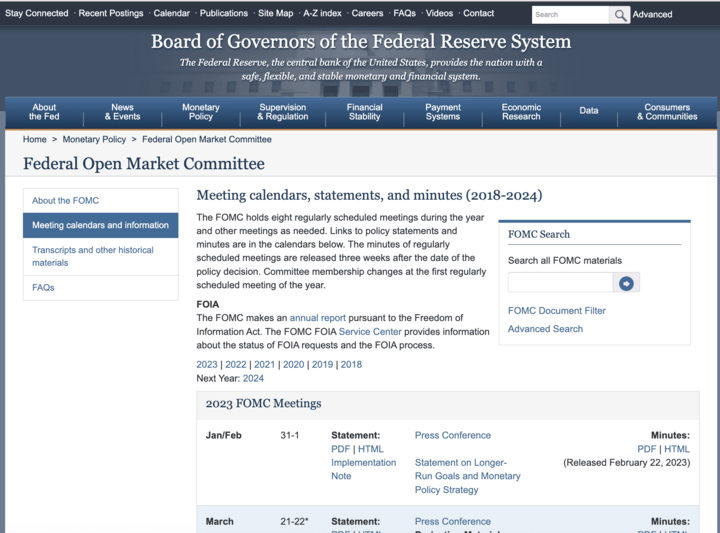
Task: Open Jan/Feb statement PDF
Action: click(x=340, y=449)
